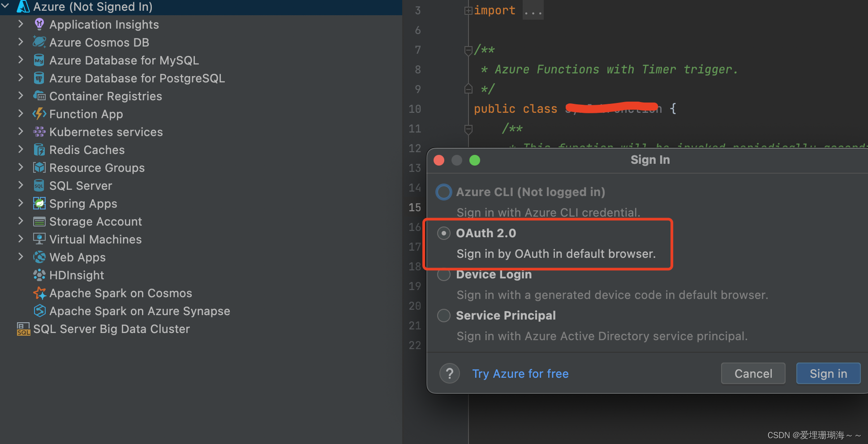The image size is (868, 444).
Task: Click the Virtual Machines monitor icon
Action: click(x=39, y=239)
